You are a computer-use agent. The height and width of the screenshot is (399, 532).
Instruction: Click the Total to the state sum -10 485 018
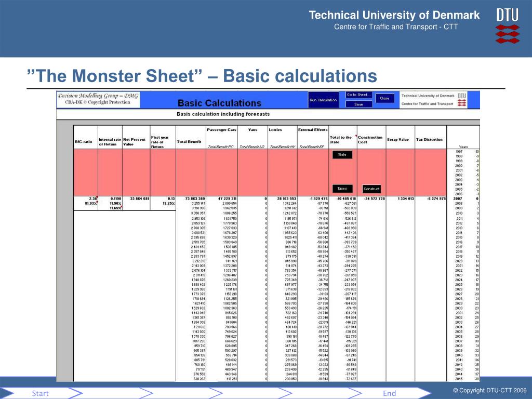[x=346, y=199]
